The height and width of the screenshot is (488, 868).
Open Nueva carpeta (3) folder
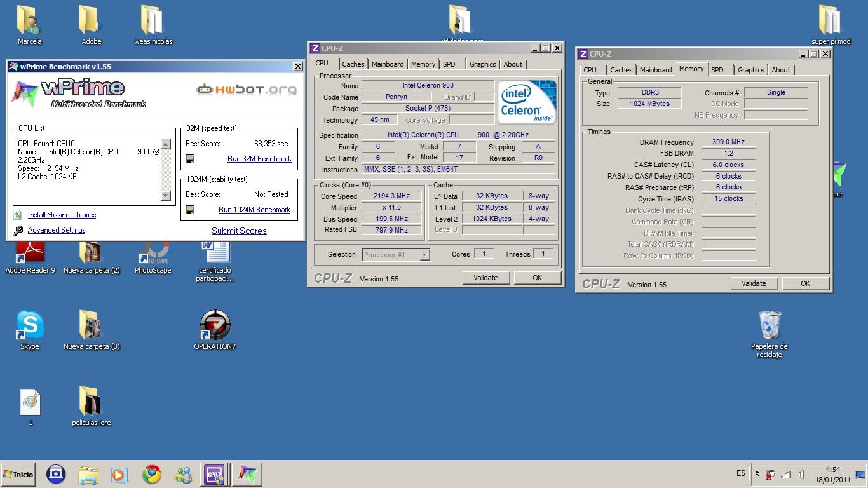pos(91,325)
